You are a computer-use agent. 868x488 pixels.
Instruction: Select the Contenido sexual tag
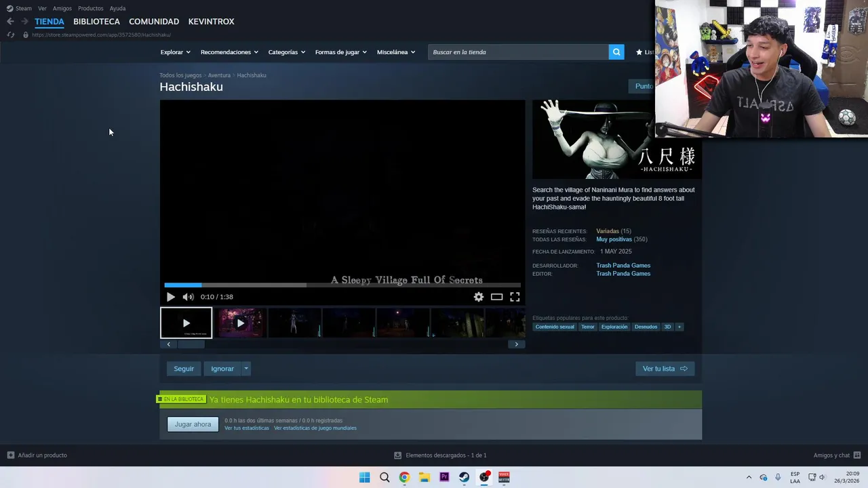555,327
